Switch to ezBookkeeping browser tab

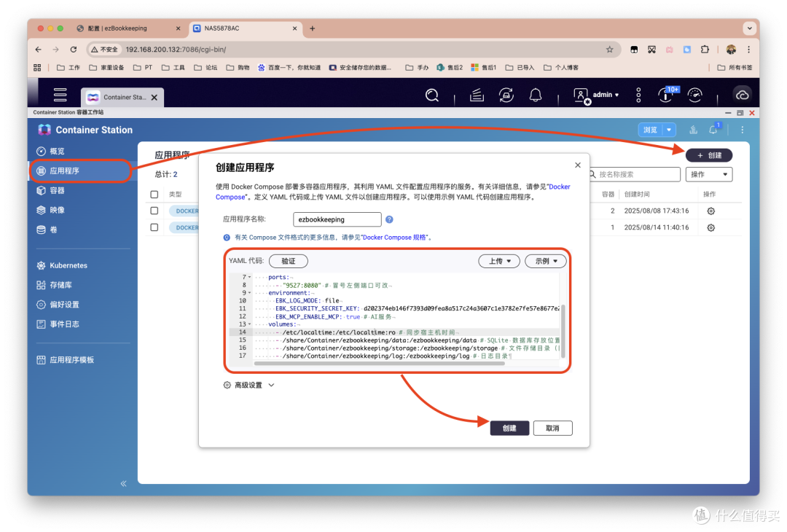[x=128, y=28]
